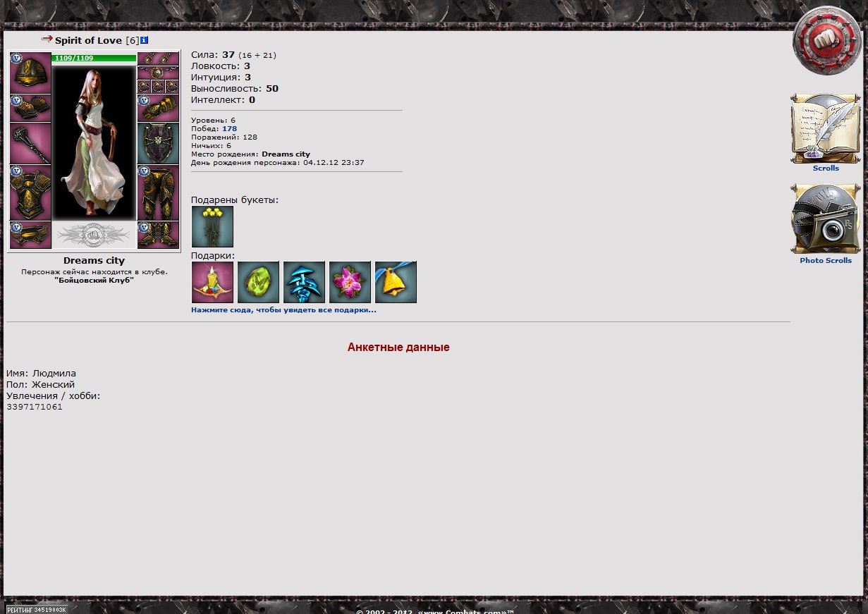Open the boots equipment slot
The width and height of the screenshot is (868, 614).
coord(158,235)
